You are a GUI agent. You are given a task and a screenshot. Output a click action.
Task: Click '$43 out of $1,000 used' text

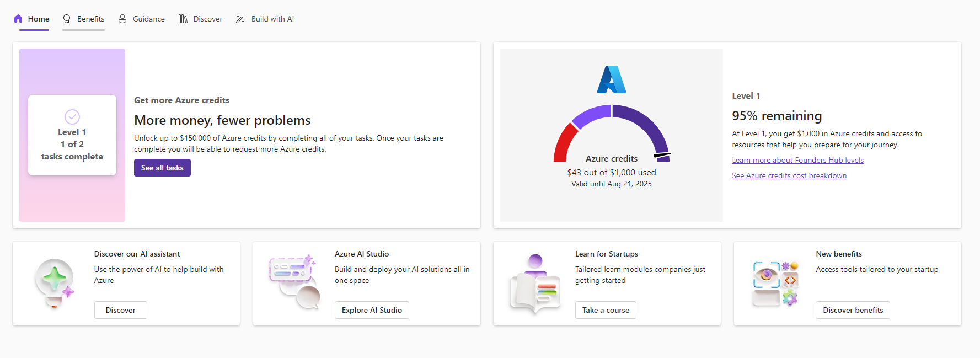[x=612, y=173]
